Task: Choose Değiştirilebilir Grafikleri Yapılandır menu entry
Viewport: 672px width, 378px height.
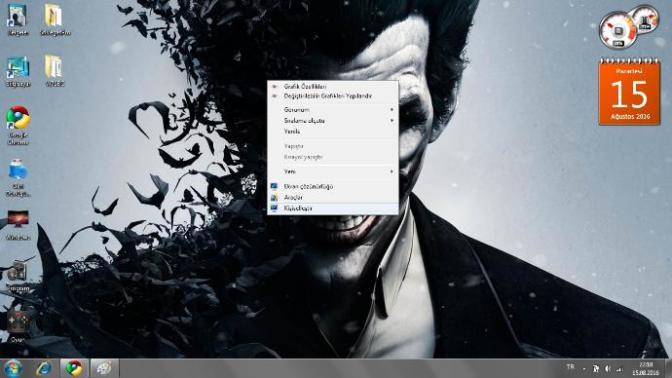Action: click(333, 96)
